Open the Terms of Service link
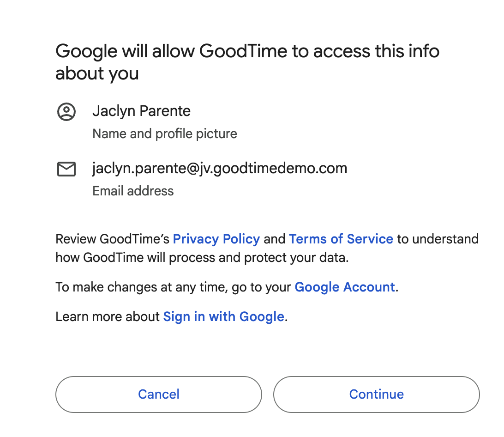The width and height of the screenshot is (504, 437). coord(341,239)
